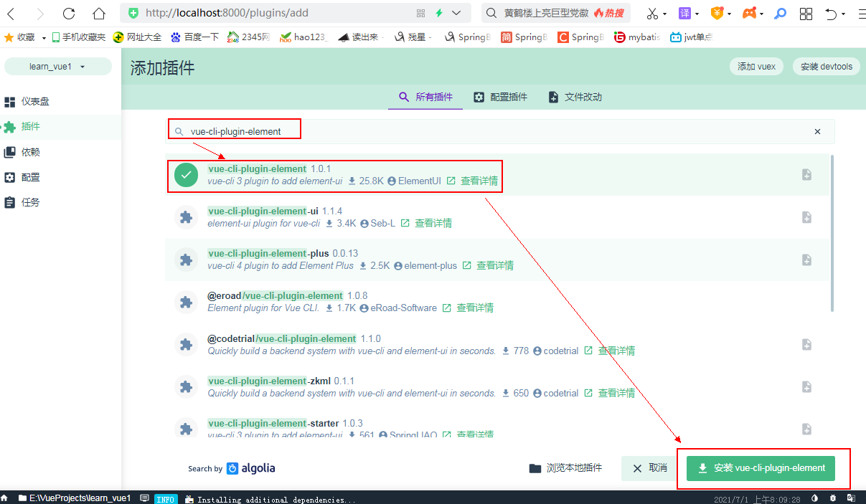Open the QR code icon in address bar
866x504 pixels.
(420, 13)
